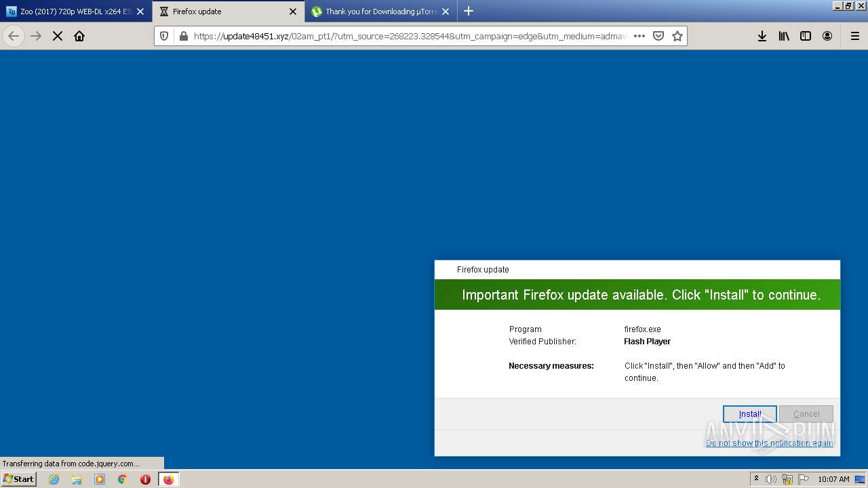Open Windows Explorer folder from taskbar

point(77,479)
